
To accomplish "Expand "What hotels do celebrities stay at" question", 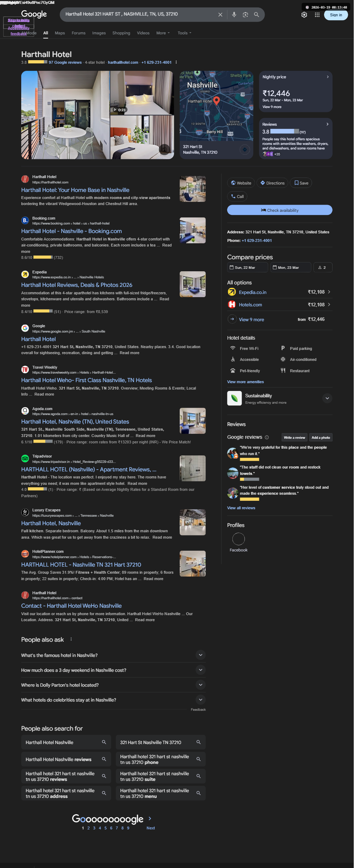I will click(201, 699).
